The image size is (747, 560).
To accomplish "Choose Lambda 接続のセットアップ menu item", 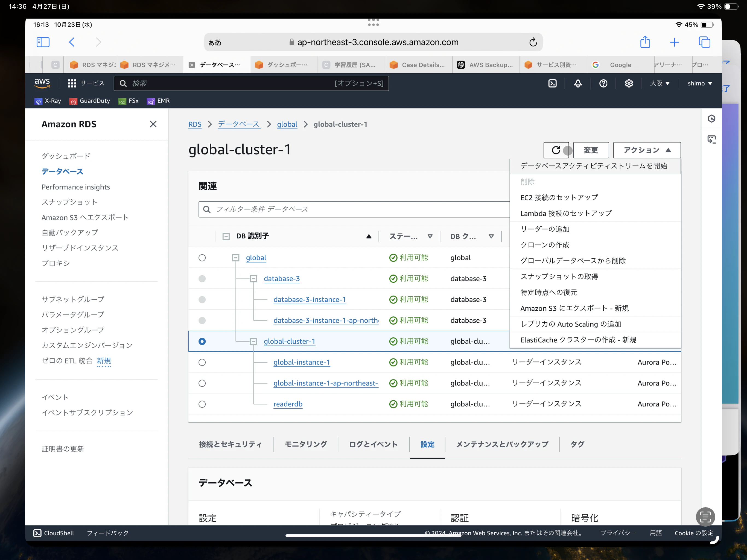I will 595,214.
